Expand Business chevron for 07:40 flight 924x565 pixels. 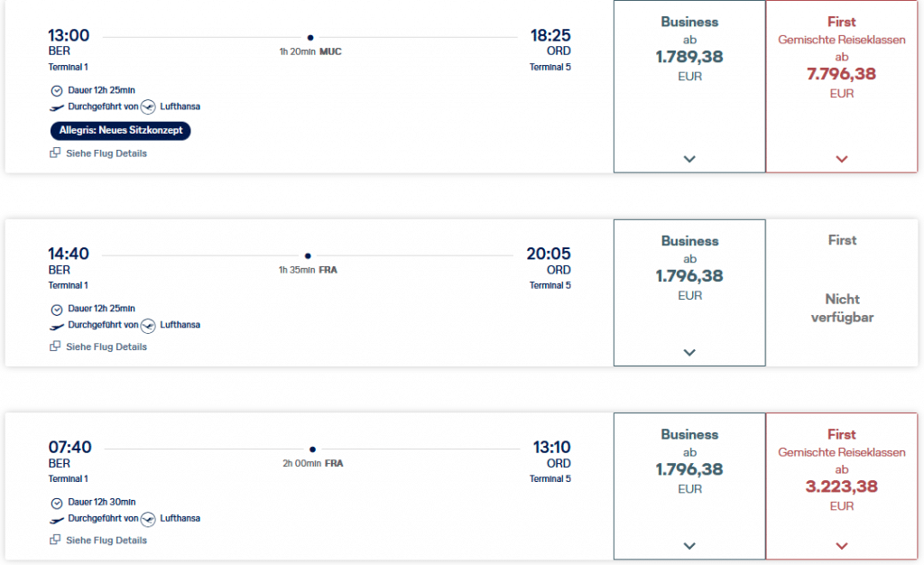click(x=689, y=546)
